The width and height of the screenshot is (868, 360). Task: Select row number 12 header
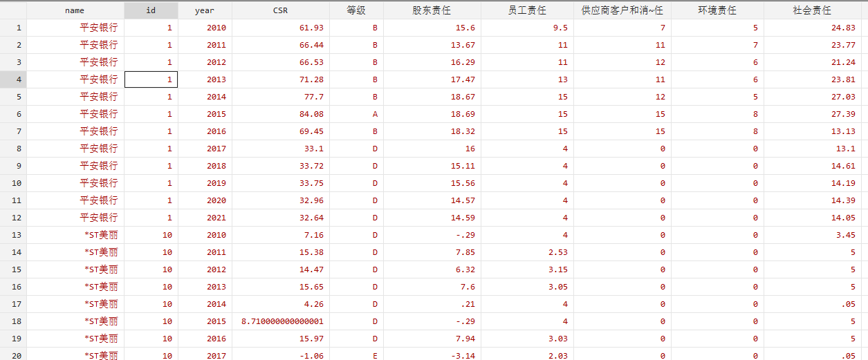(13, 218)
